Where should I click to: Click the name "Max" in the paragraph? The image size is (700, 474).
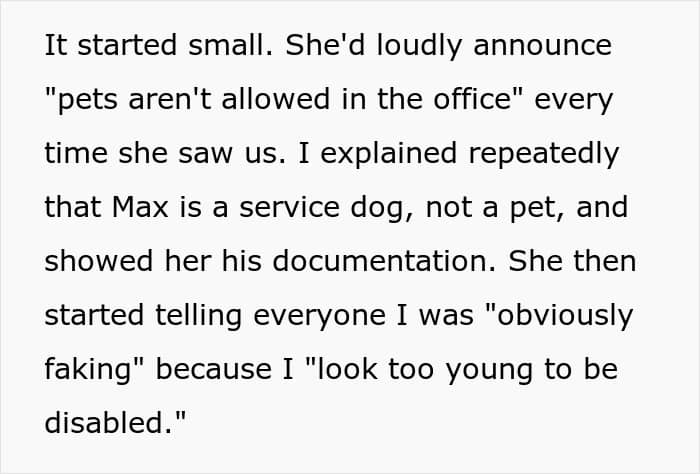140,207
